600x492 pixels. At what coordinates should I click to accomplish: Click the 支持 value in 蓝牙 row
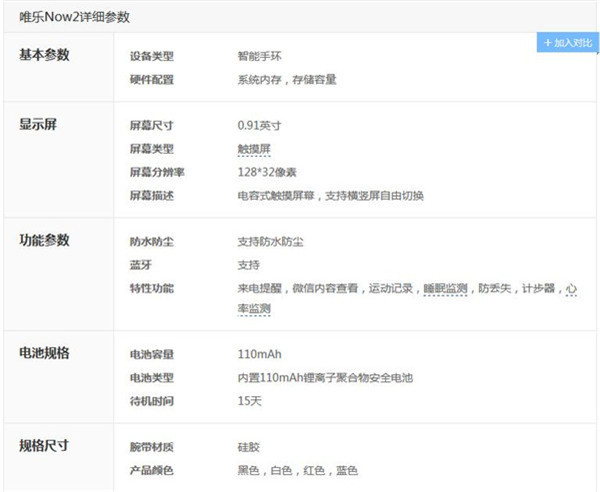[249, 265]
